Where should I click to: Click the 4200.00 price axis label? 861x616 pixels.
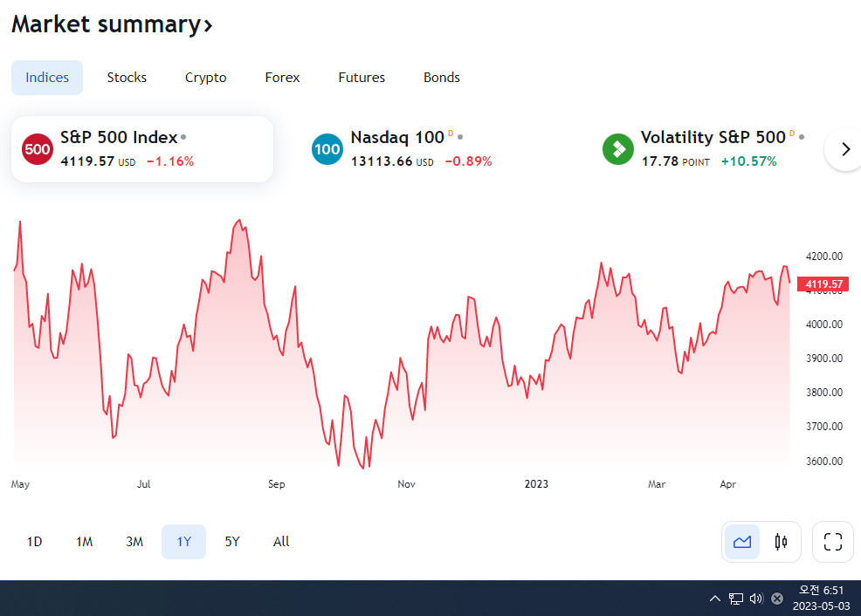point(823,257)
